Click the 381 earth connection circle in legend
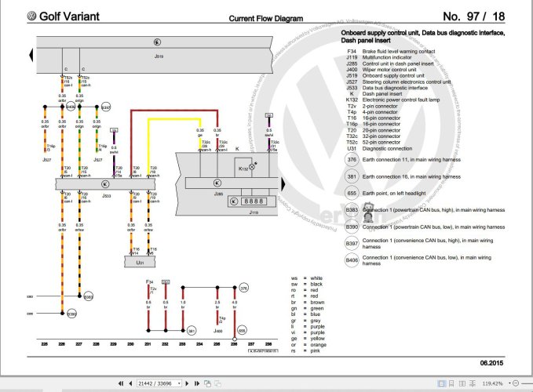Viewport: 533px width, 392px height. (x=352, y=176)
